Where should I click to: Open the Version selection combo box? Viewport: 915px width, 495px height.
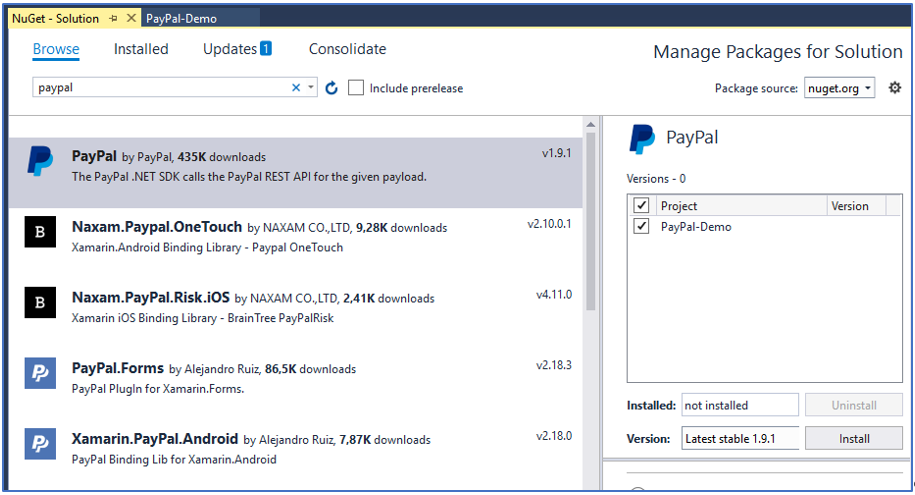[740, 438]
